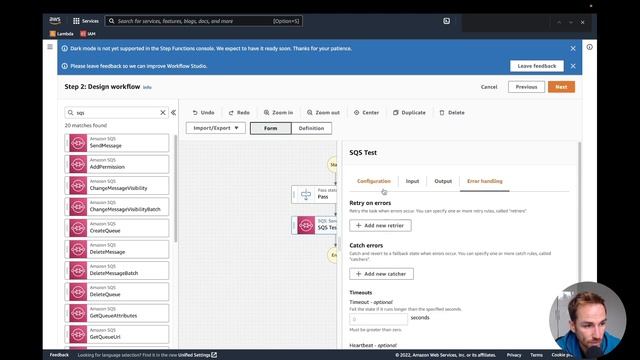640x360 pixels.
Task: Open the IAM bookmark shortcut
Action: pos(88,34)
